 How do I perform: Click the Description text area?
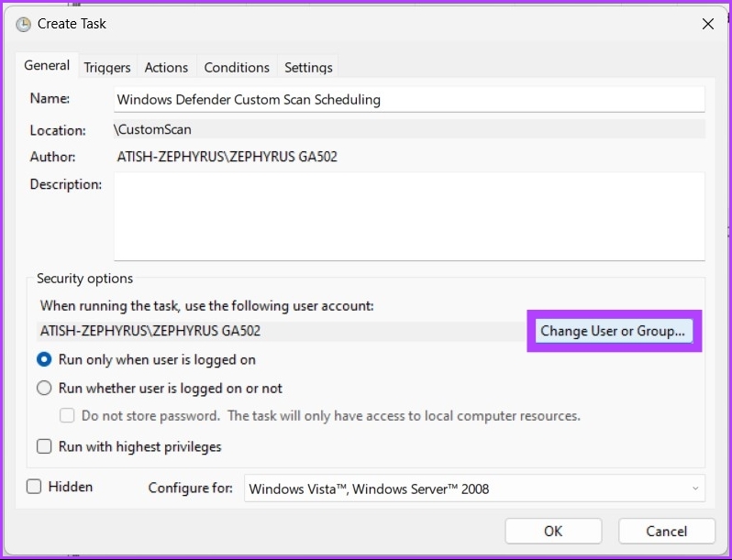tap(409, 216)
